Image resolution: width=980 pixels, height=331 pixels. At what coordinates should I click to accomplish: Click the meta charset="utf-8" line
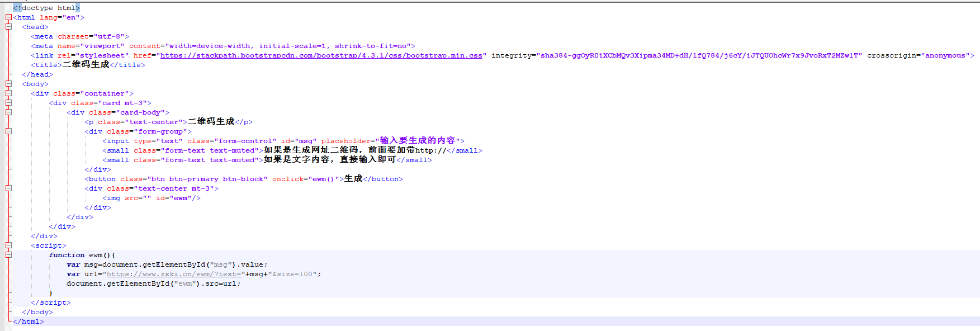(80, 36)
